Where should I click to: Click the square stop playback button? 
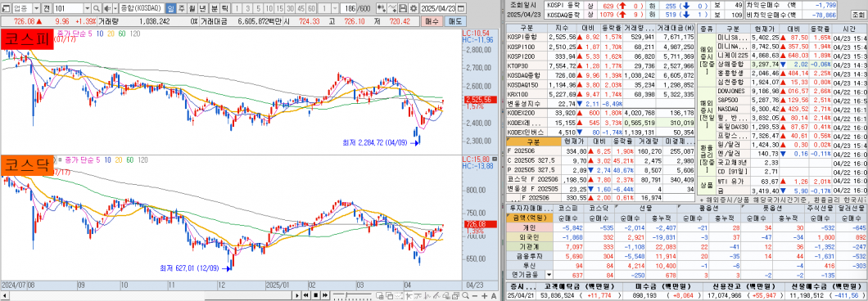[315, 295]
